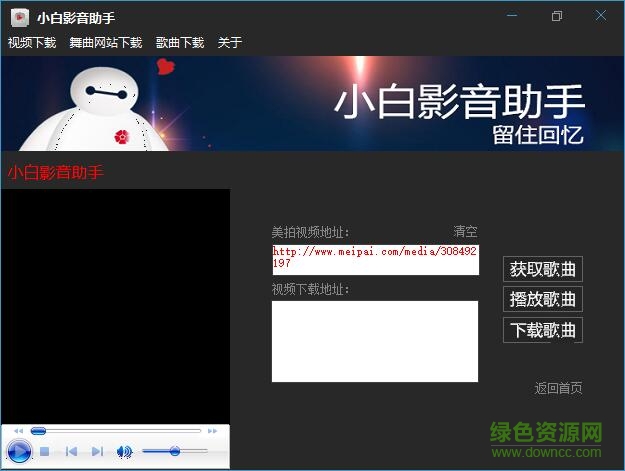
Task: Open the 歌曲下载 menu
Action: click(x=180, y=42)
